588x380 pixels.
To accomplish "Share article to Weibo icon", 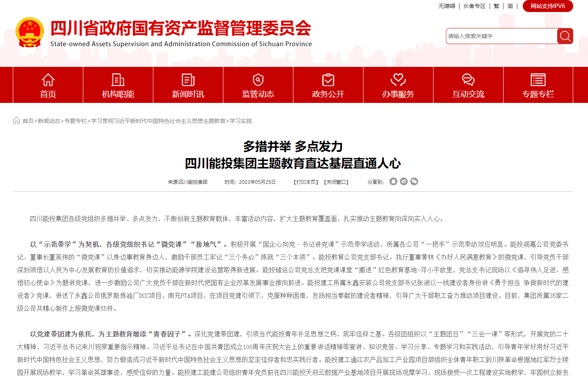I will tap(404, 181).
